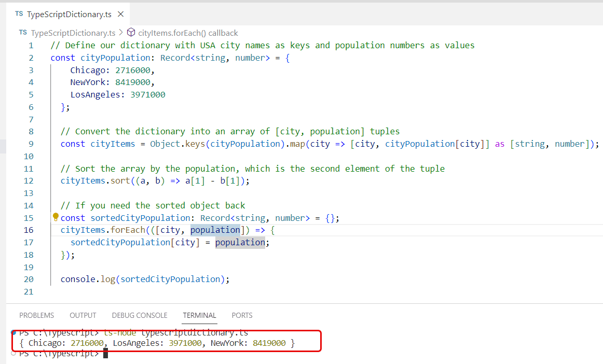The width and height of the screenshot is (603, 364).
Task: Click 'console.log' on line 20
Action: (88, 279)
